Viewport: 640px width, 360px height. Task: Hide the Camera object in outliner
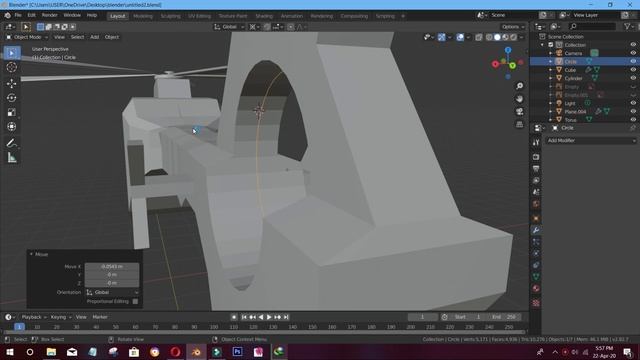point(633,53)
